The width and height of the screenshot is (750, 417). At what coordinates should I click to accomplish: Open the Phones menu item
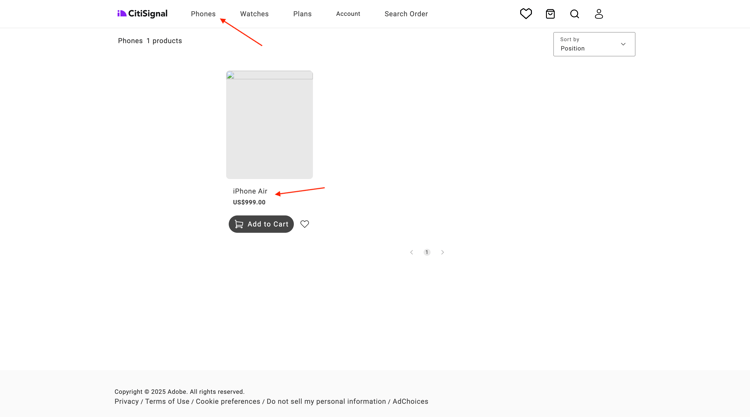click(203, 14)
